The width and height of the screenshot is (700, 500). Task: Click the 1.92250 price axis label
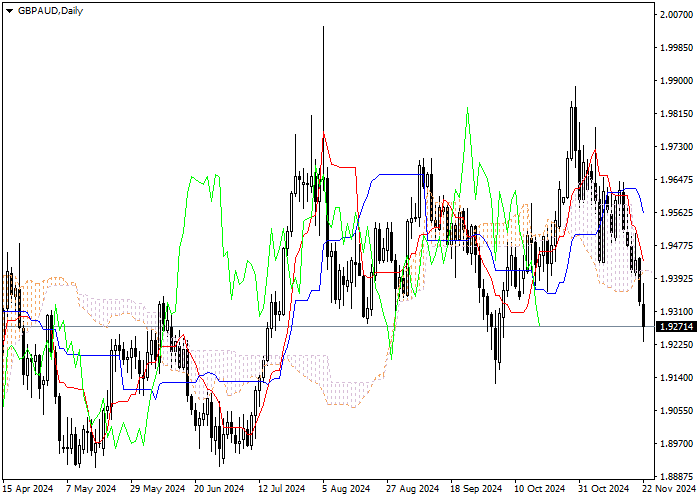676,345
